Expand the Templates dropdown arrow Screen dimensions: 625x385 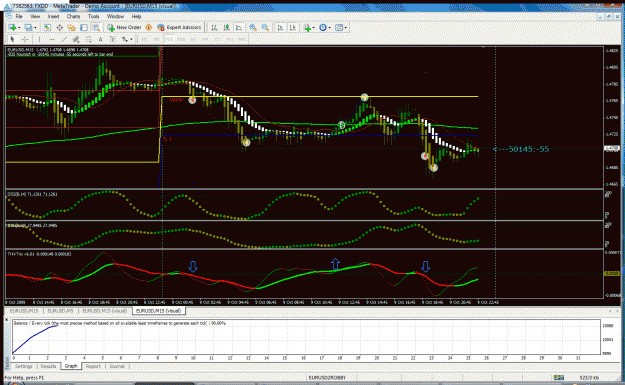(x=346, y=28)
